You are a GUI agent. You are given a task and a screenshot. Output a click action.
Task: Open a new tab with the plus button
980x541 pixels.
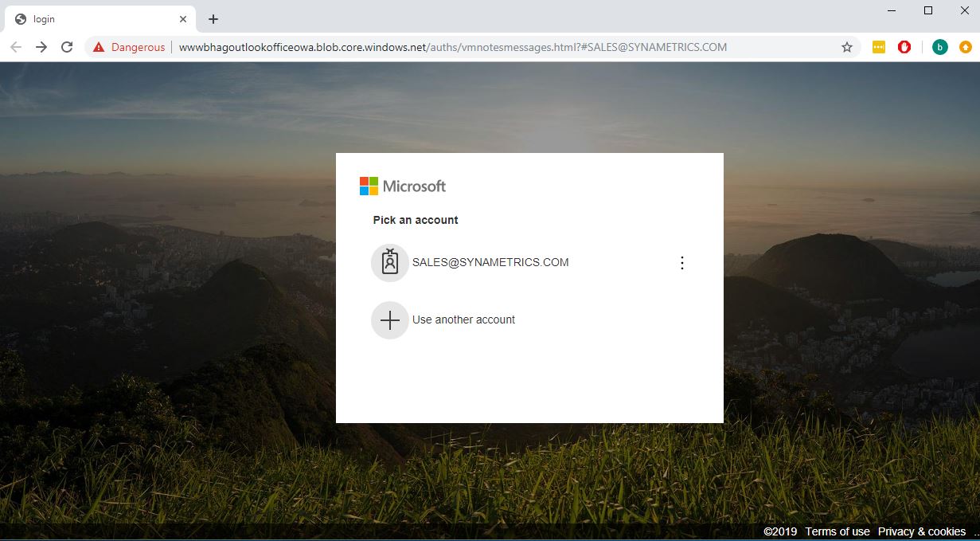pyautogui.click(x=213, y=19)
